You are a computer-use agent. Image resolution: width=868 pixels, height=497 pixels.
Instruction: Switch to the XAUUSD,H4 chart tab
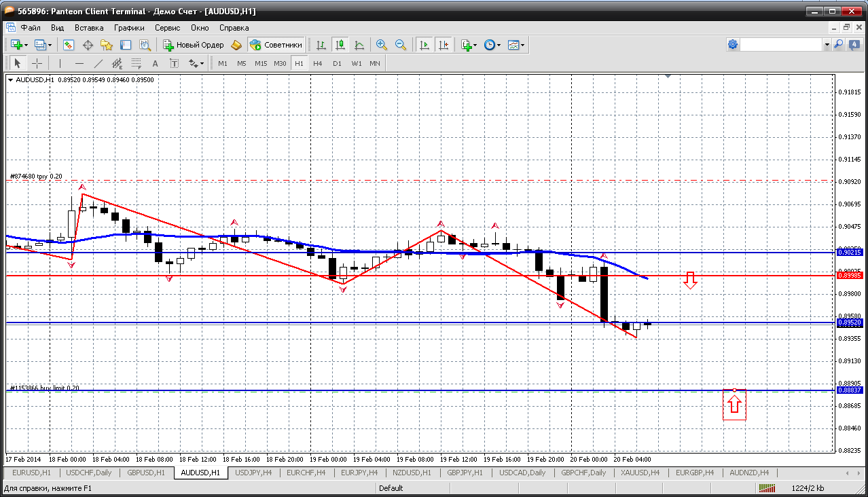[x=639, y=473]
